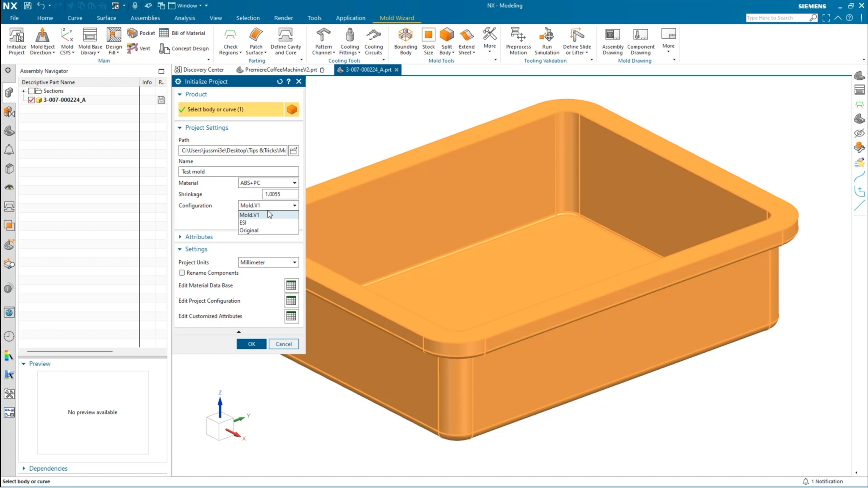Switch to the PremiereCoffeeMachineV2.prt tab
868x488 pixels.
(x=280, y=70)
